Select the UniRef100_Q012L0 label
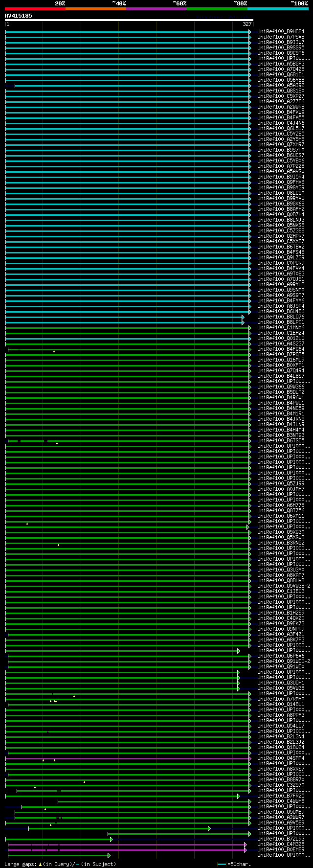 pyautogui.click(x=281, y=339)
